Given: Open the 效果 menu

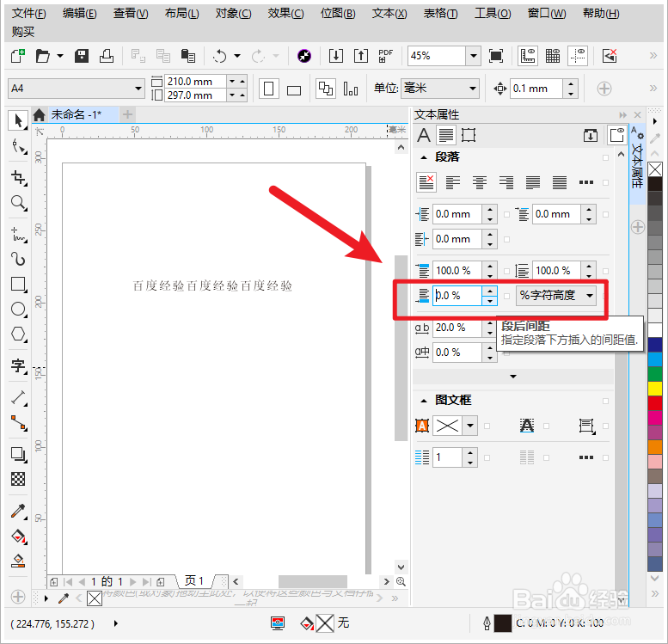Looking at the screenshot, I should (x=286, y=14).
